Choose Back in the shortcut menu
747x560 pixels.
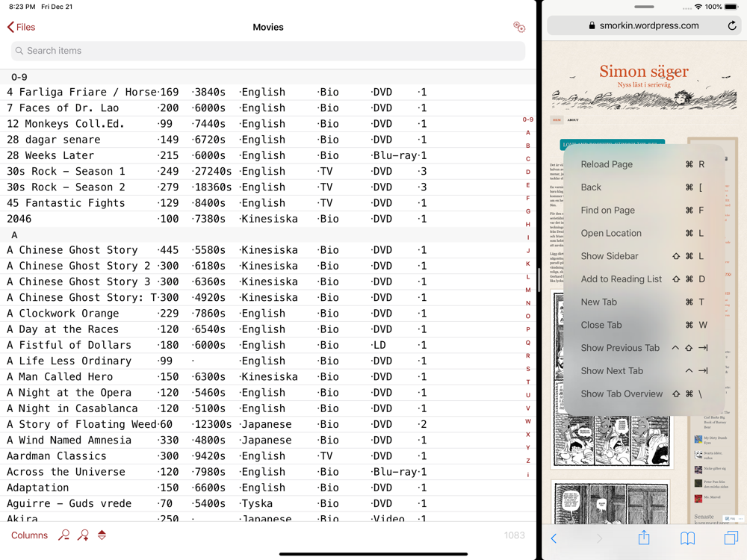(644, 187)
